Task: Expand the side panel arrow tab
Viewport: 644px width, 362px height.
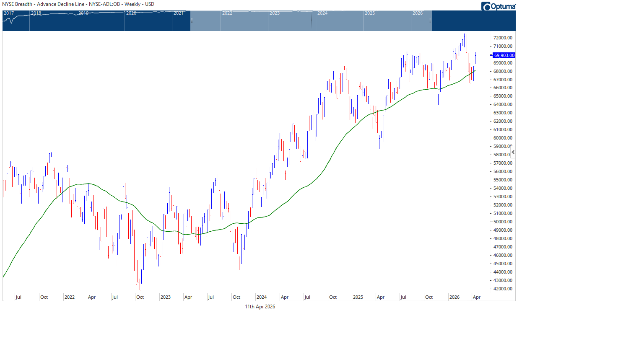Action: click(x=513, y=152)
